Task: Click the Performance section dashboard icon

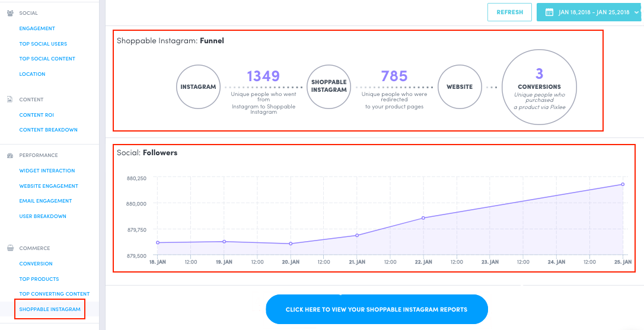Action: 10,155
